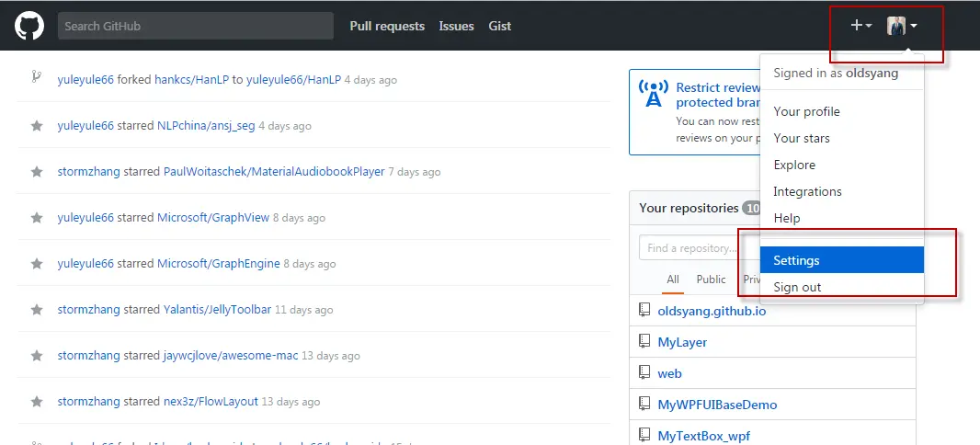This screenshot has width=980, height=445.
Task: Click the broadcast tower announcement icon
Action: point(653,94)
